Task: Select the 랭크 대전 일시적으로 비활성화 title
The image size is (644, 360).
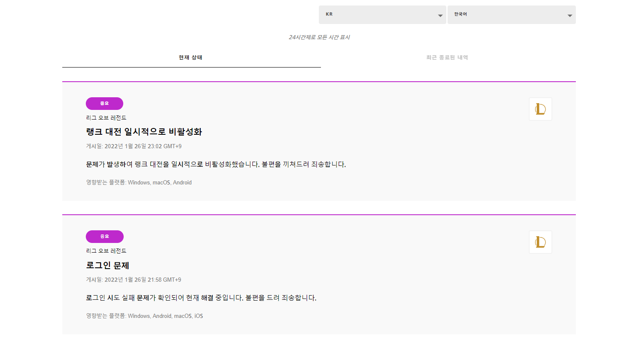Action: point(144,132)
